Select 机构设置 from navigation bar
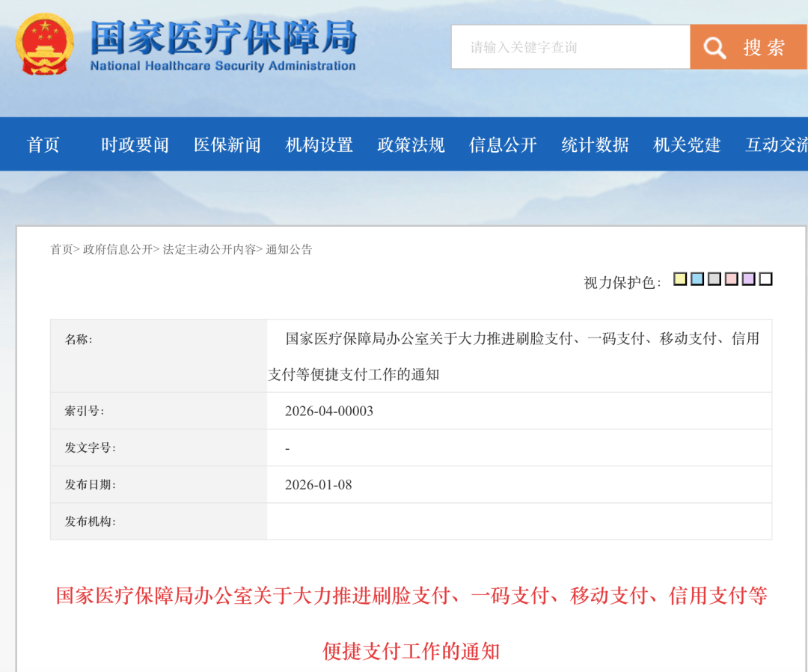Image resolution: width=808 pixels, height=672 pixels. (x=319, y=144)
